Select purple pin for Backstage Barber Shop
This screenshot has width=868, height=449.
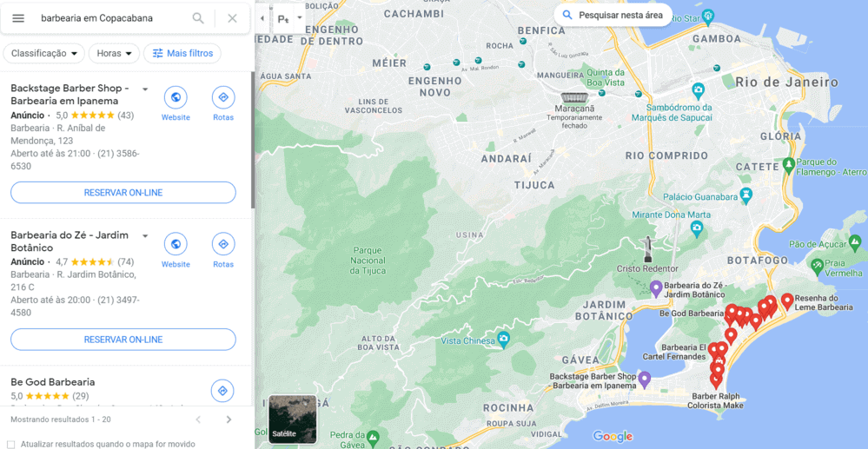pyautogui.click(x=644, y=380)
